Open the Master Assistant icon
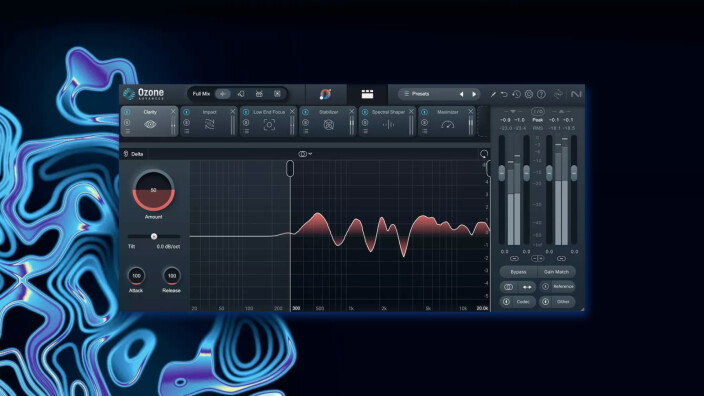704x396 pixels. point(325,94)
